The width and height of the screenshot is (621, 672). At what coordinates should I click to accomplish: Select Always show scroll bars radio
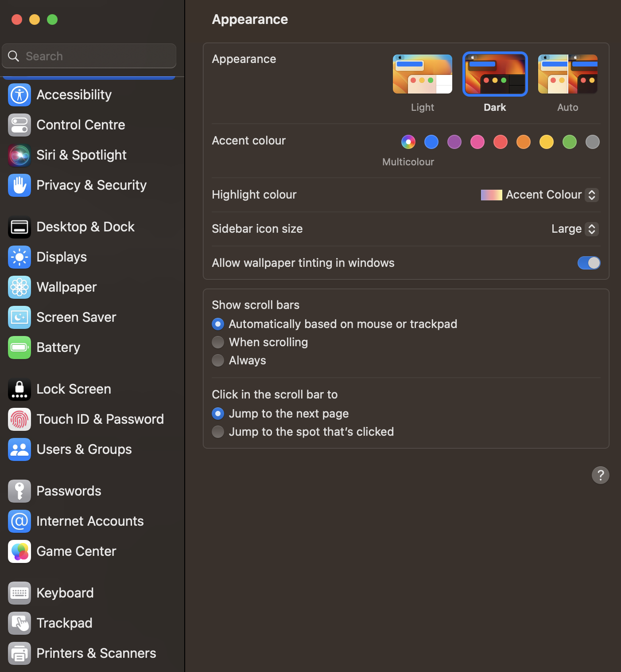pos(218,360)
